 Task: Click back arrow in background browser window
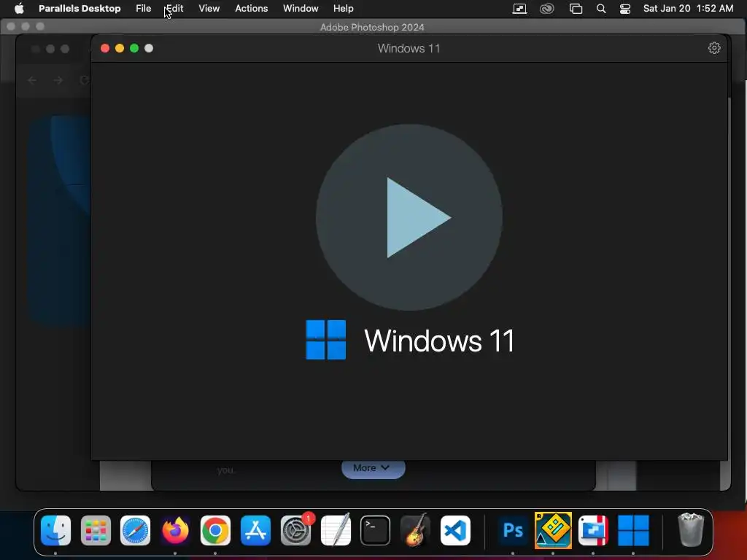32,80
